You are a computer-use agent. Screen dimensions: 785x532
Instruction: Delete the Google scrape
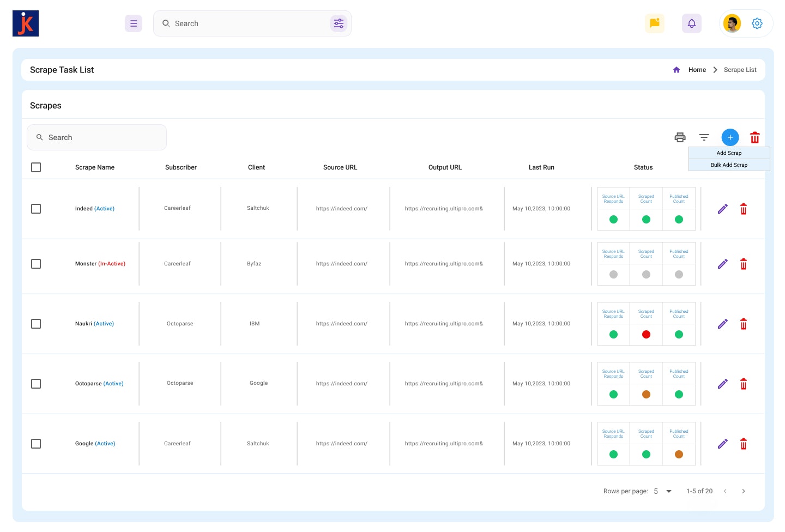click(744, 444)
